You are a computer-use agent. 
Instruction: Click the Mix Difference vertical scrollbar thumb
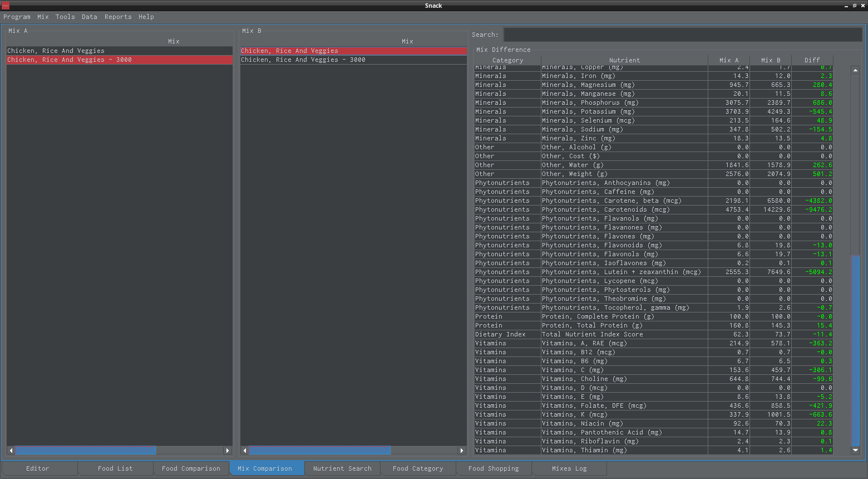pyautogui.click(x=855, y=351)
